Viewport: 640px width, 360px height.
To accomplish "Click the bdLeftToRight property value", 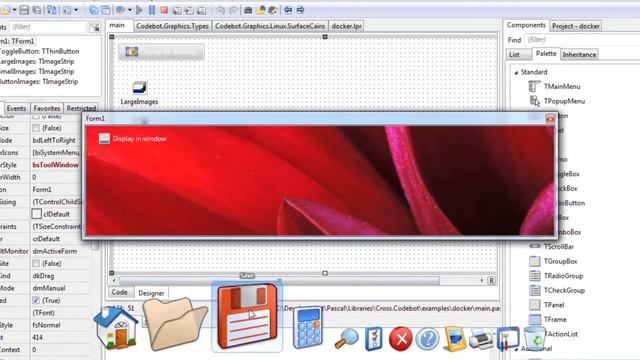I will click(x=54, y=140).
